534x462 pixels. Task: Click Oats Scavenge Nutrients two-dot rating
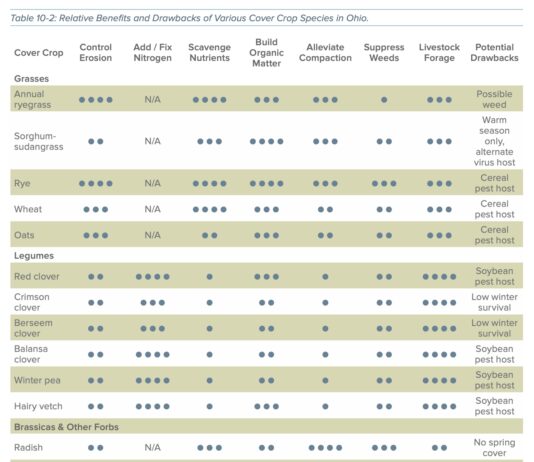pyautogui.click(x=209, y=235)
